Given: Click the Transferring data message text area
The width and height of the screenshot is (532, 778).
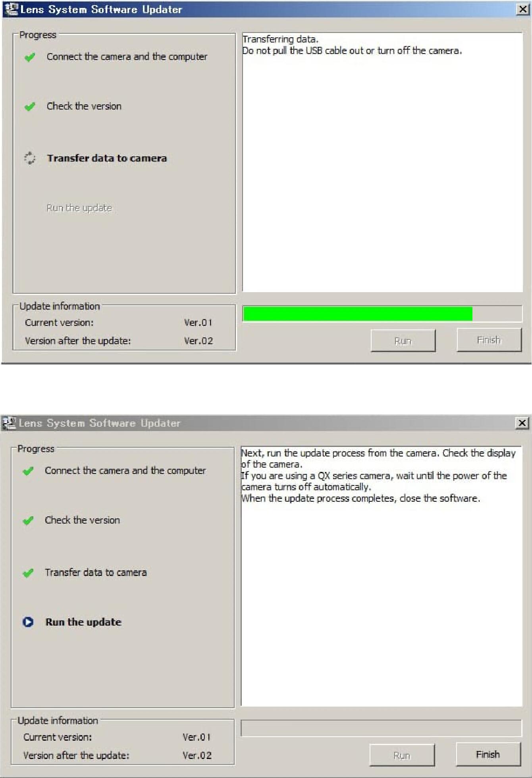Looking at the screenshot, I should click(x=382, y=162).
